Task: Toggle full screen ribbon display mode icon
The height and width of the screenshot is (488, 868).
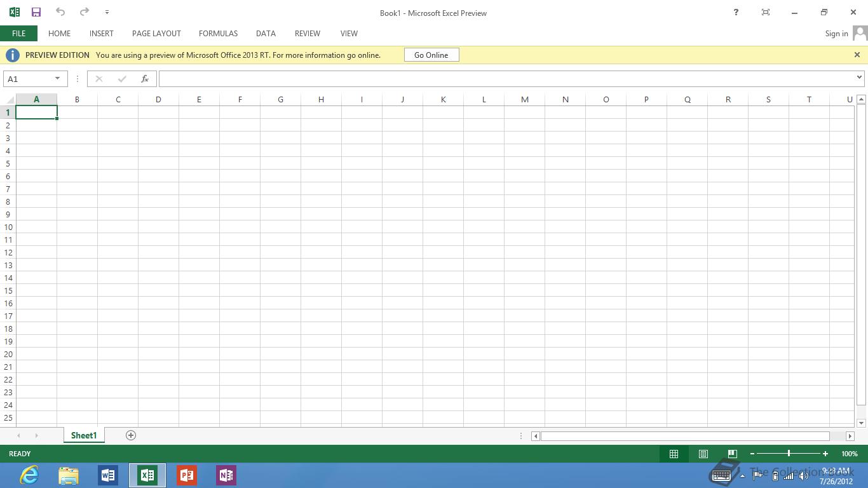Action: [x=766, y=12]
